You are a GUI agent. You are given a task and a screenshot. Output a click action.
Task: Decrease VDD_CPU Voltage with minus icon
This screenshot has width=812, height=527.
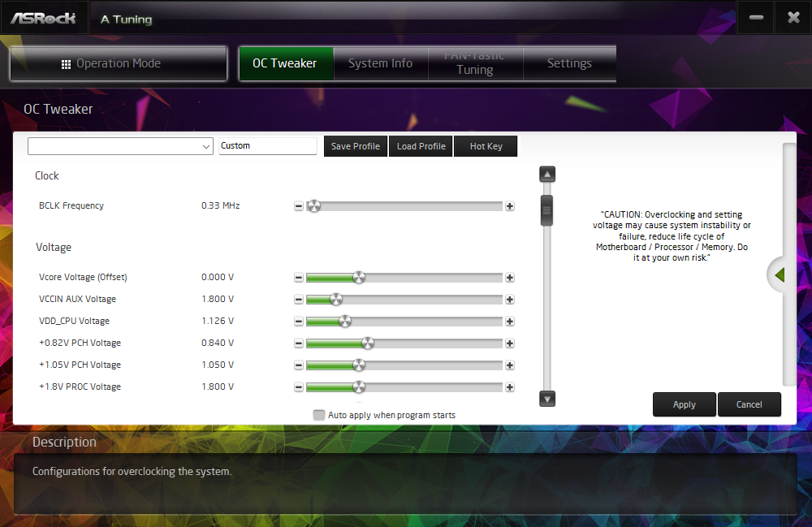[299, 322]
